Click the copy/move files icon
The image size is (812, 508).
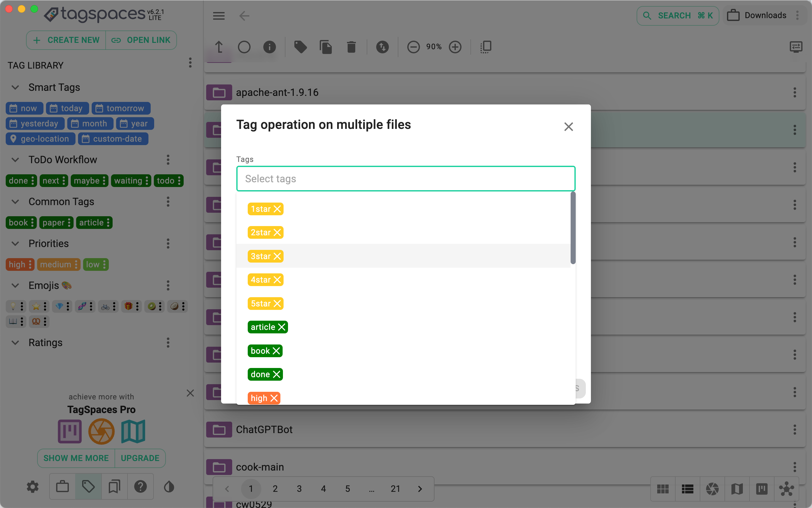pyautogui.click(x=326, y=47)
